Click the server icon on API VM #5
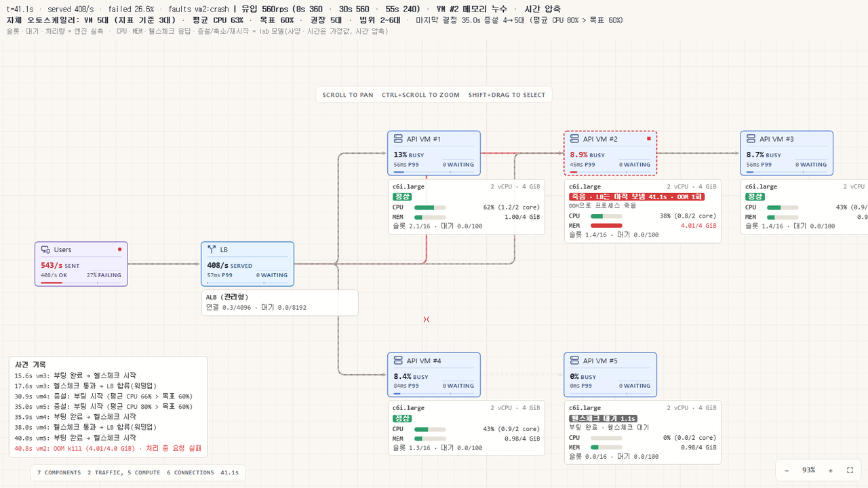This screenshot has width=868, height=488. coord(574,361)
